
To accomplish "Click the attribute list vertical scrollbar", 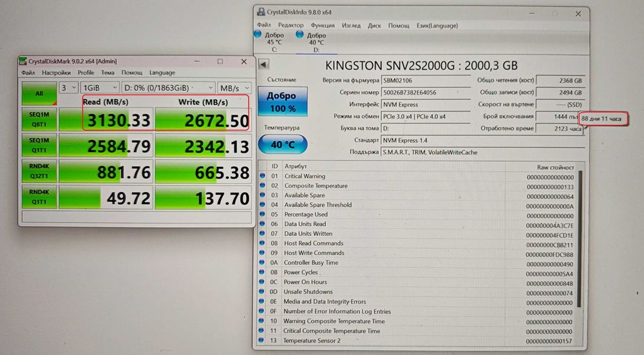I will click(580, 238).
